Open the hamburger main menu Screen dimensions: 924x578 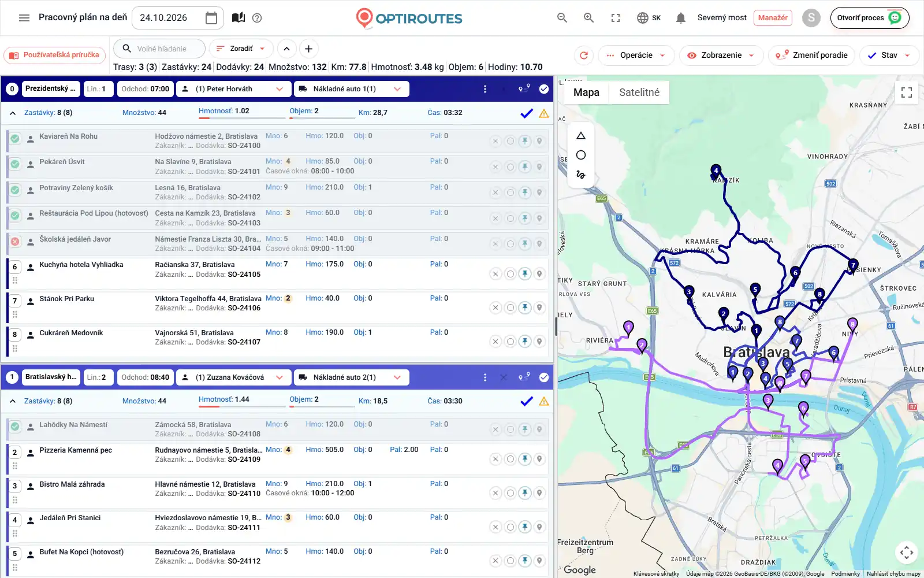24,18
